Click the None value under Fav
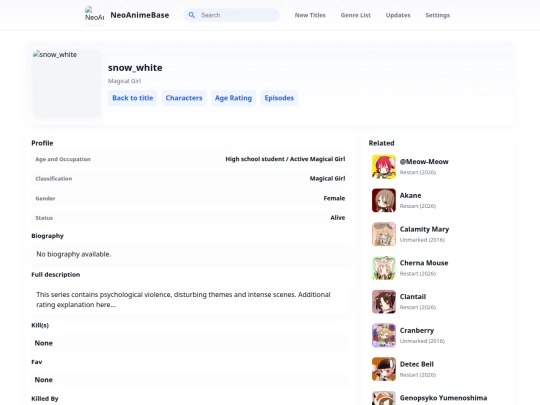This screenshot has height=405, width=540. click(44, 380)
